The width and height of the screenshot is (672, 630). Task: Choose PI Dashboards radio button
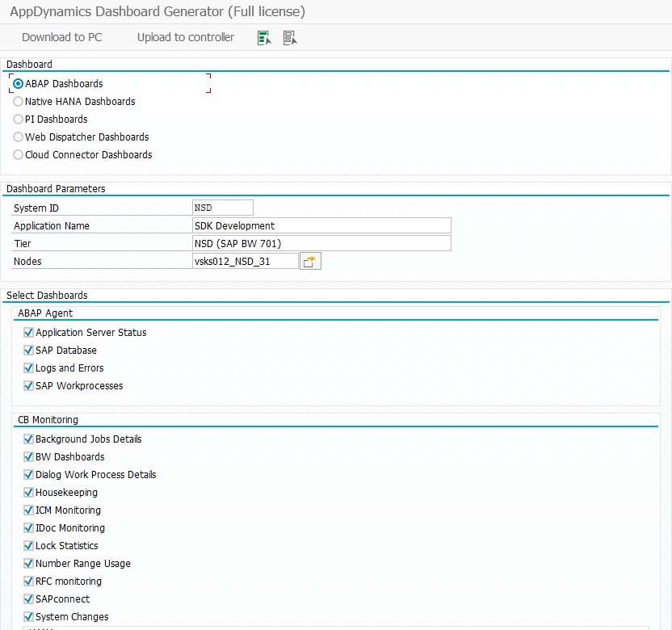tap(18, 120)
